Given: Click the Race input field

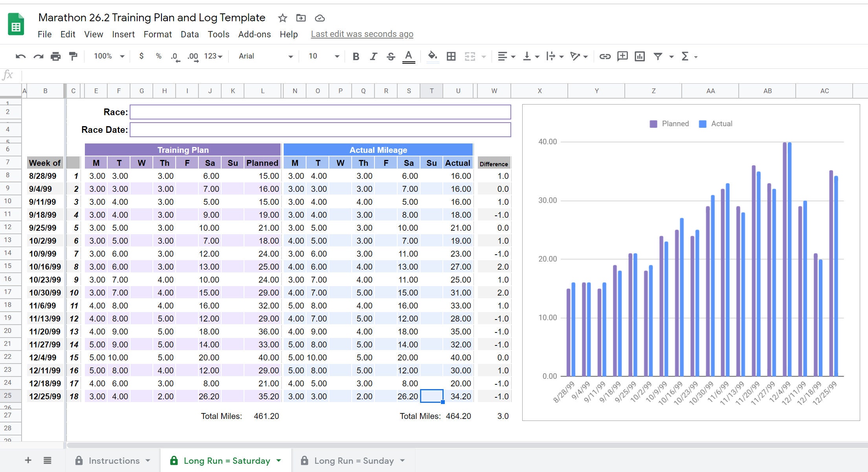Looking at the screenshot, I should [320, 112].
